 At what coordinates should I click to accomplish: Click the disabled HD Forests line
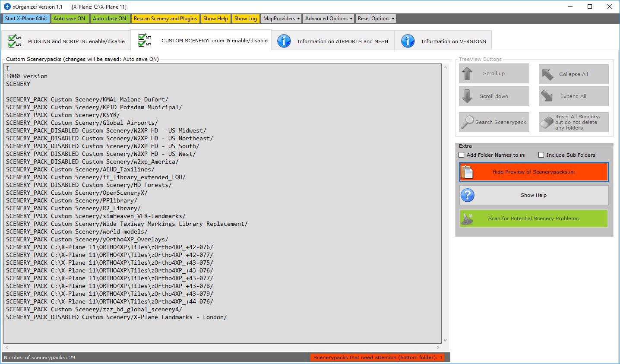coord(89,185)
